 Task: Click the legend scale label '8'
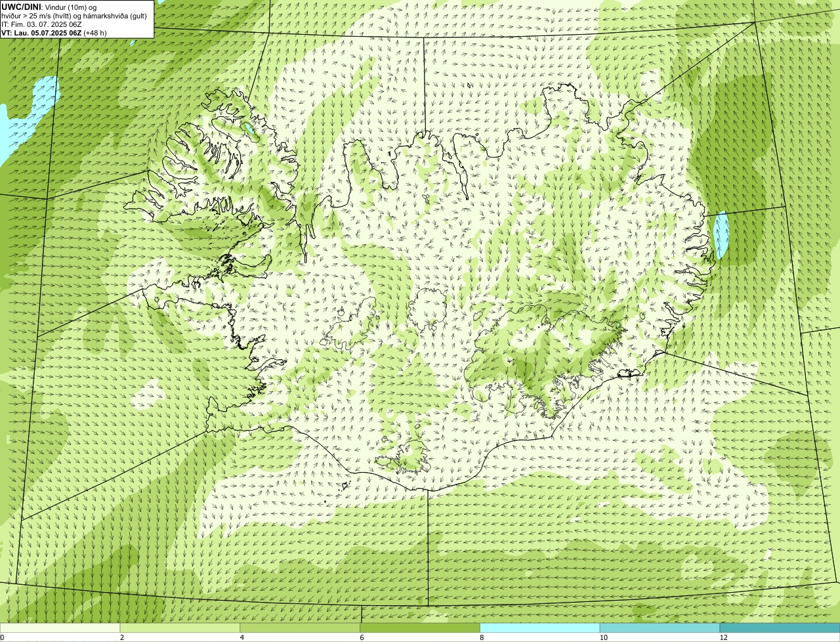tap(482, 637)
